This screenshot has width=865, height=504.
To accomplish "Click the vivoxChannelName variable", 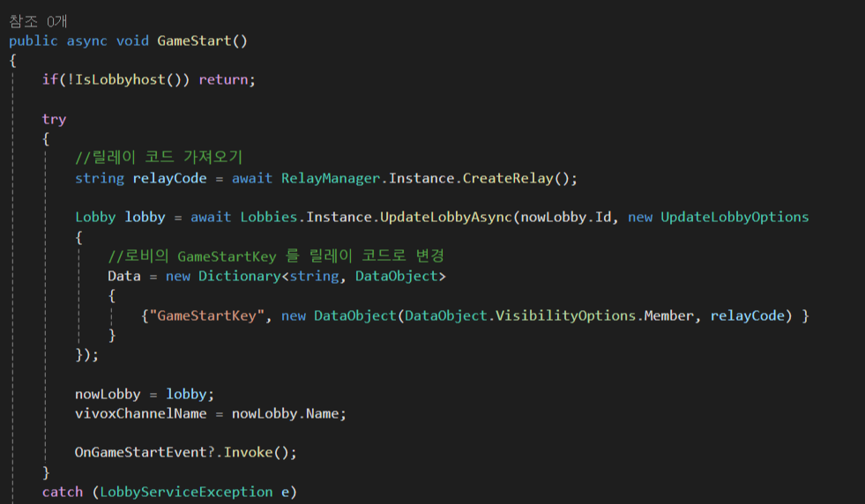I will (141, 413).
